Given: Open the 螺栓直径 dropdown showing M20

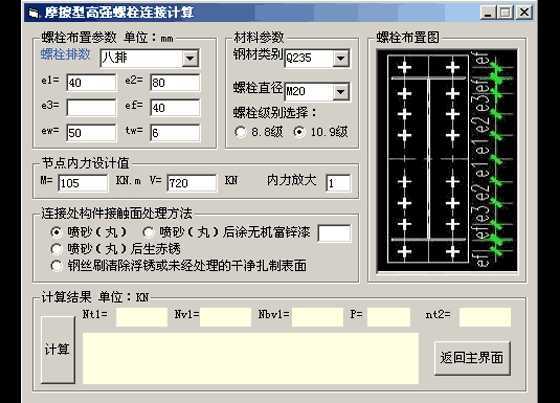Looking at the screenshot, I should [340, 91].
